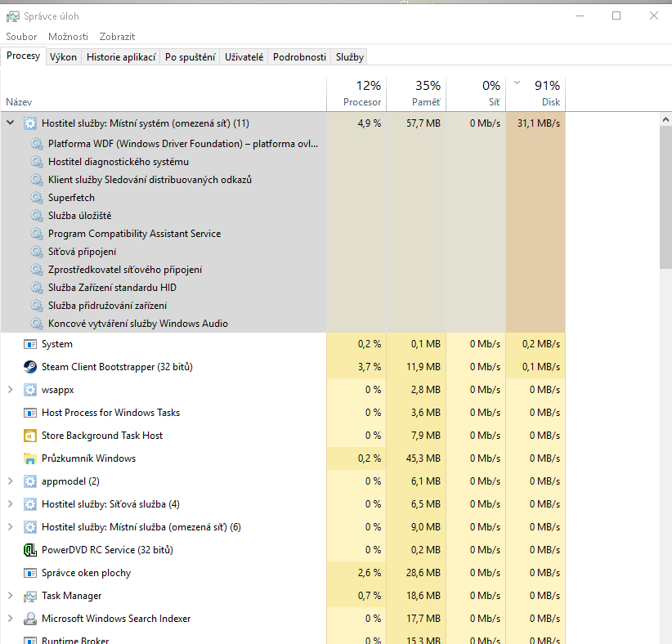Expand the appmodel (2) process group
Viewport: 672px width, 644px height.
point(11,481)
